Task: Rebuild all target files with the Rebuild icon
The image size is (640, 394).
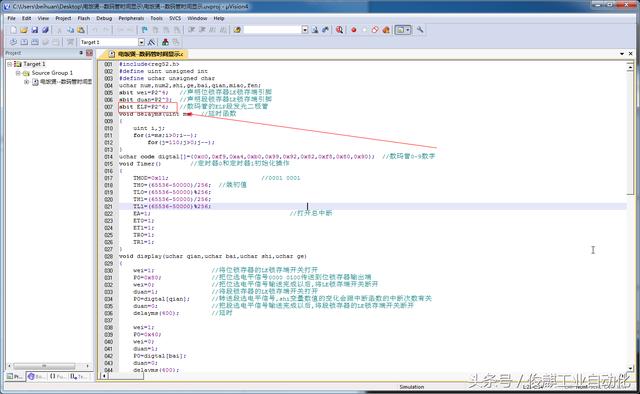Action: [x=35, y=42]
